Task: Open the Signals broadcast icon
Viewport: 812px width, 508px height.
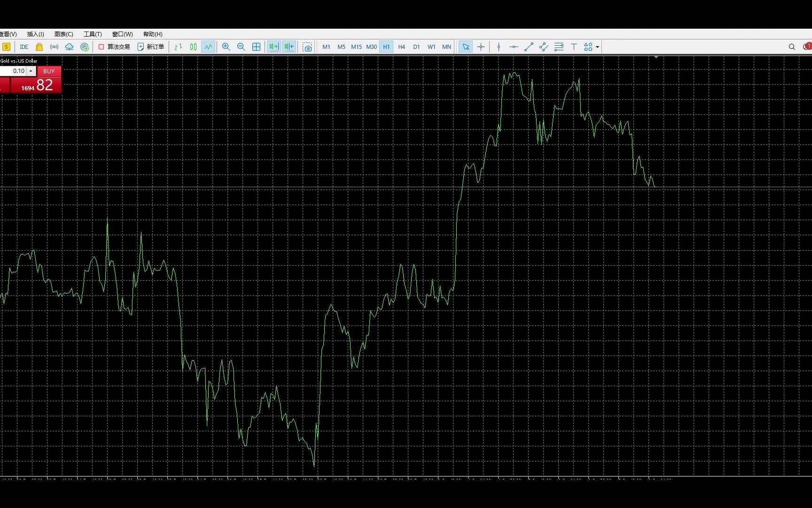Action: pos(55,47)
